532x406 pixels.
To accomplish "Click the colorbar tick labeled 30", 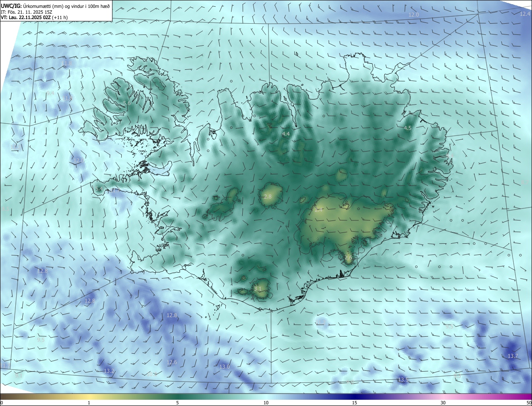I will click(x=443, y=403).
